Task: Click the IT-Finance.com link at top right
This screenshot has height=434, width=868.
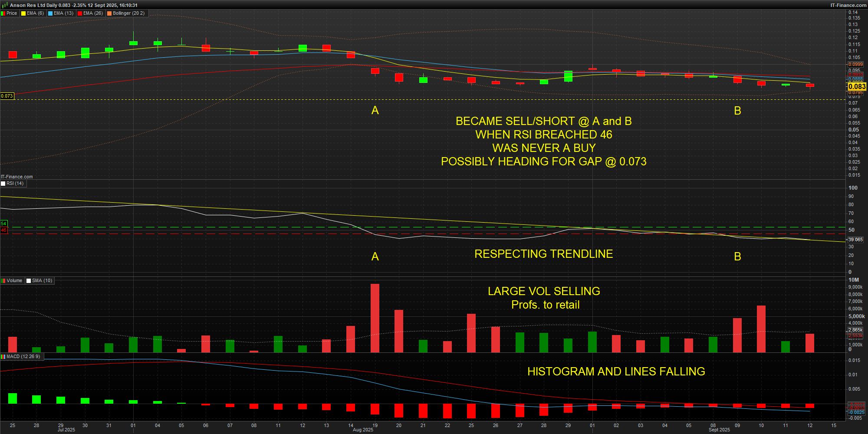Action: [848, 5]
